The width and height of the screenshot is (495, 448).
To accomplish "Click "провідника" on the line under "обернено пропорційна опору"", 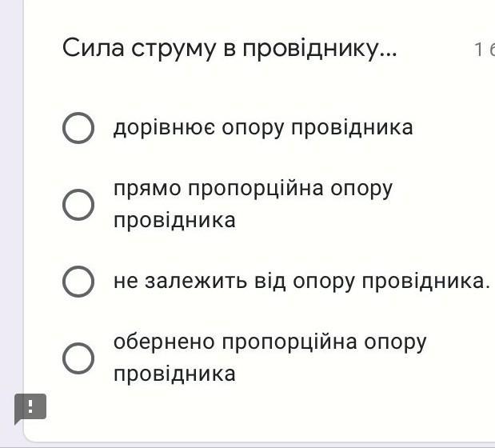I will [x=174, y=374].
